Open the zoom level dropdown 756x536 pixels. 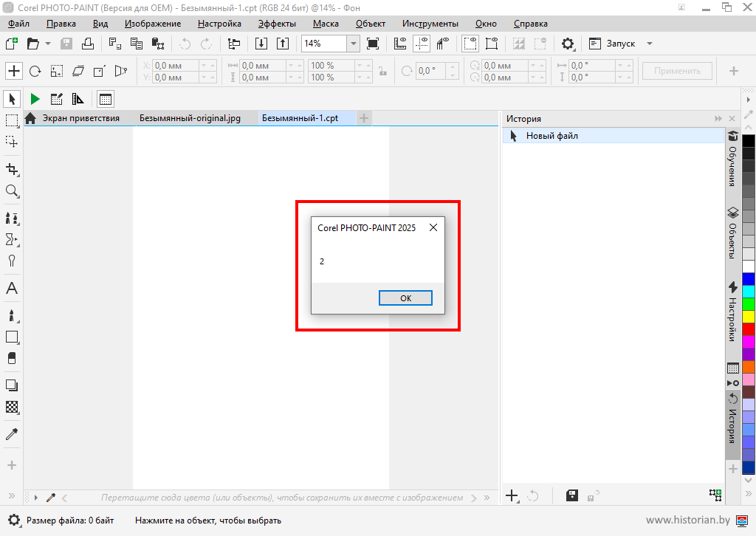[x=353, y=44]
